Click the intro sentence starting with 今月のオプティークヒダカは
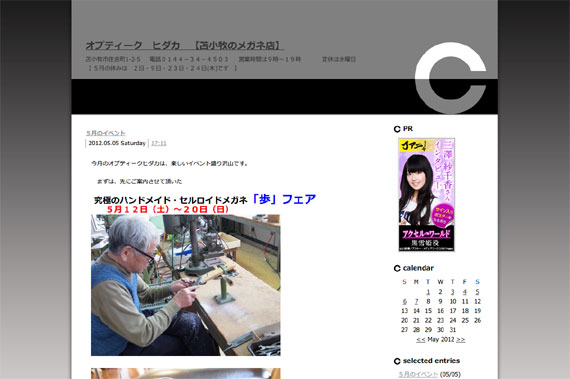Screen dimensions: 570x379 (169, 164)
